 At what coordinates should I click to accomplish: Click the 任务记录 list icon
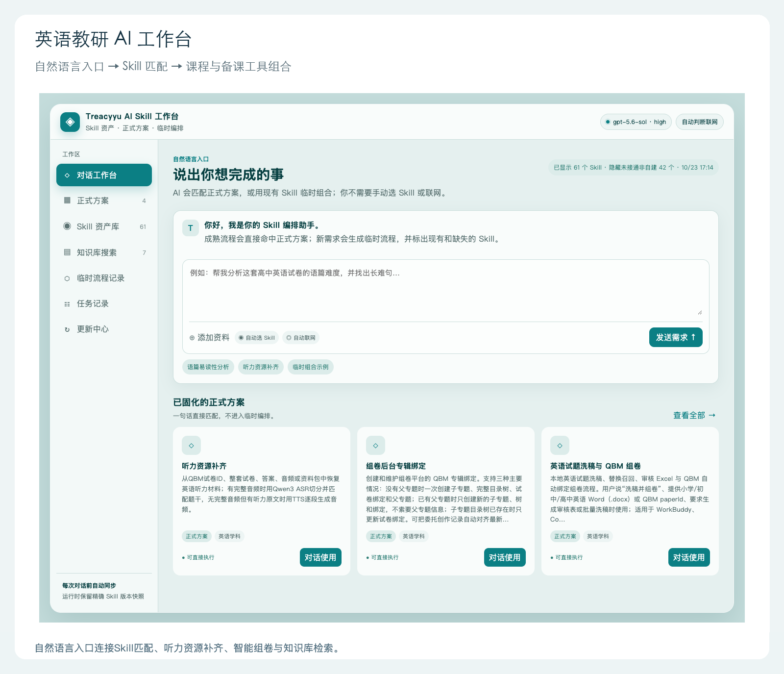click(67, 304)
